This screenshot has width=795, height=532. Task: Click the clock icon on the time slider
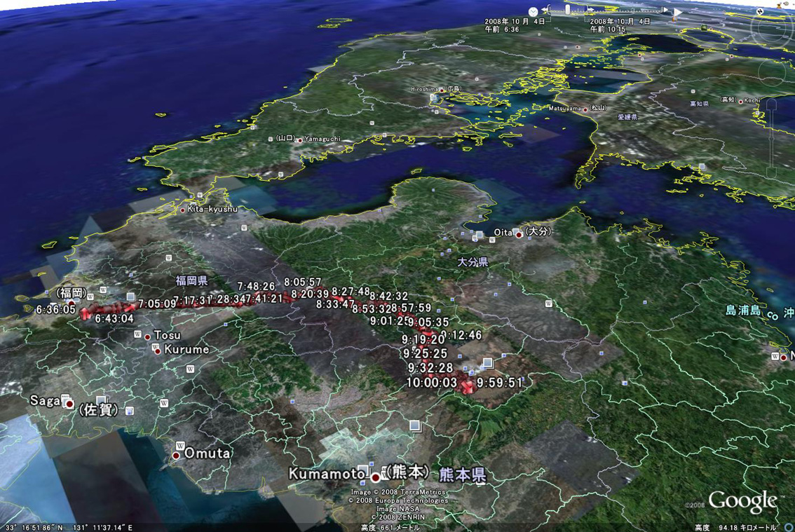pos(534,12)
